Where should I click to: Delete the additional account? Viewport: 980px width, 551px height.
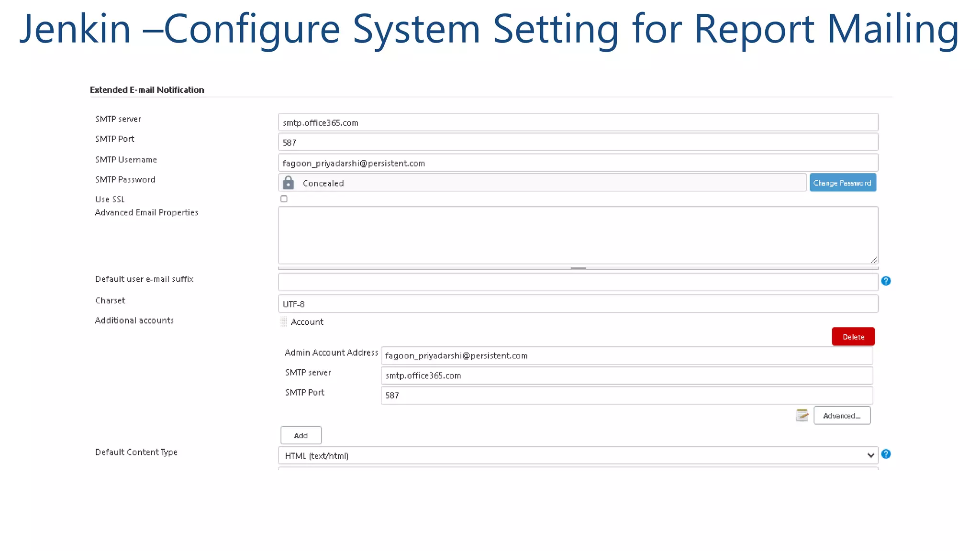point(853,337)
